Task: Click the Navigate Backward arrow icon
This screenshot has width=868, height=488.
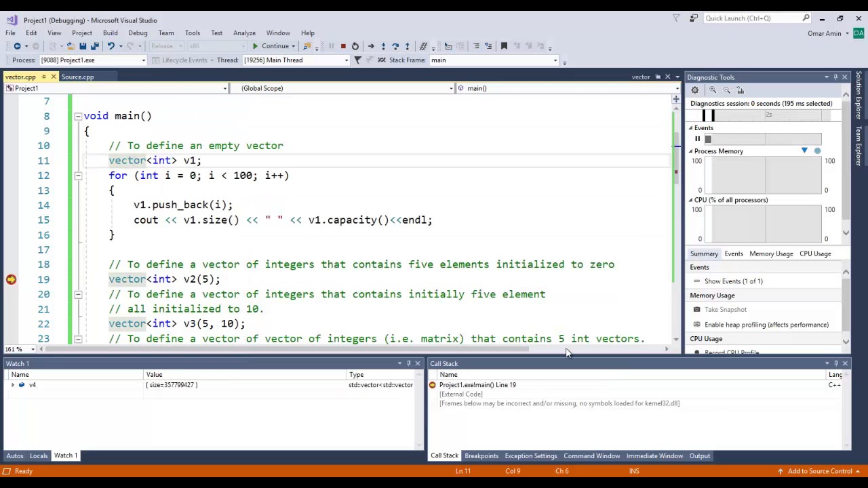Action: pos(17,46)
